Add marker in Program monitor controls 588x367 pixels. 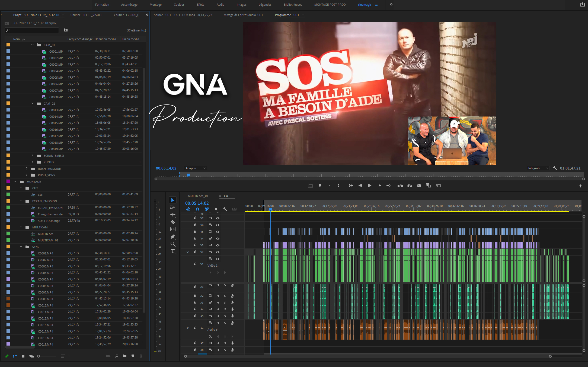[x=320, y=186]
